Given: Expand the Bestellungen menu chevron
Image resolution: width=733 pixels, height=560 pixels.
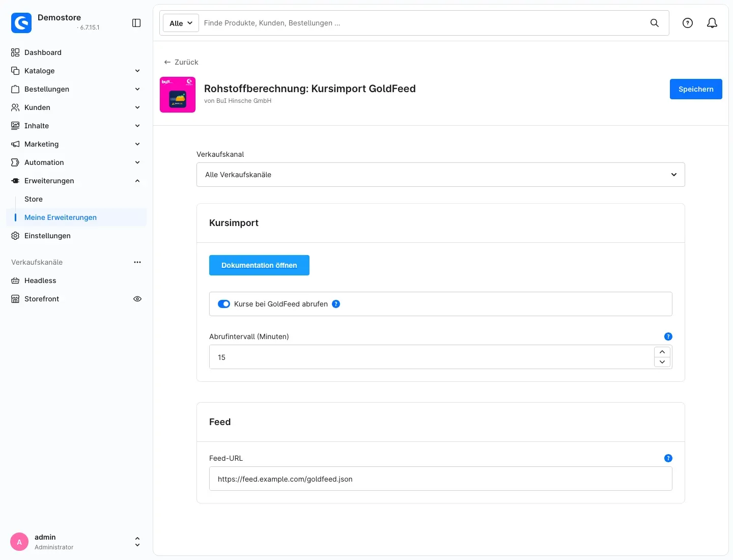Looking at the screenshot, I should pos(137,89).
